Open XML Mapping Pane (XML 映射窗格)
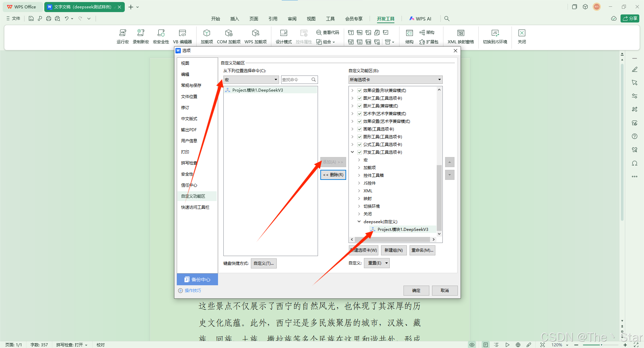 (461, 37)
